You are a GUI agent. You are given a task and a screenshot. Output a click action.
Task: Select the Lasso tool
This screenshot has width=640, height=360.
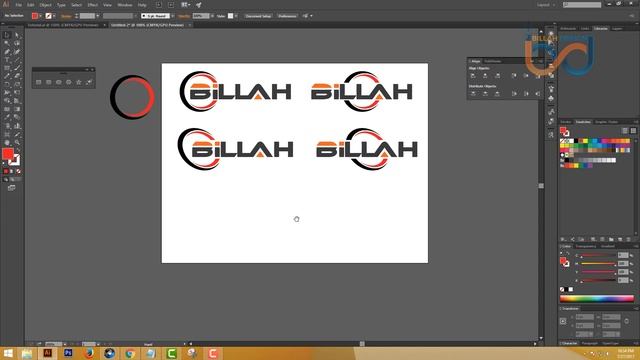point(17,43)
